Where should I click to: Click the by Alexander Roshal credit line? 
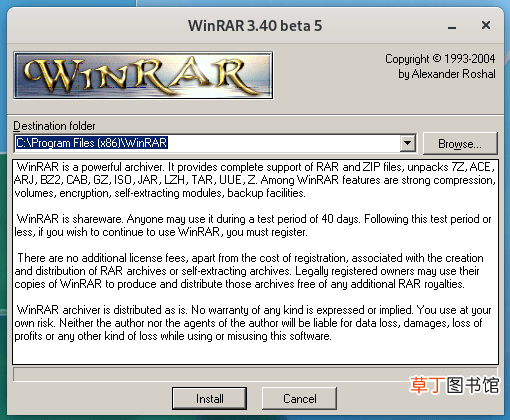coord(447,74)
